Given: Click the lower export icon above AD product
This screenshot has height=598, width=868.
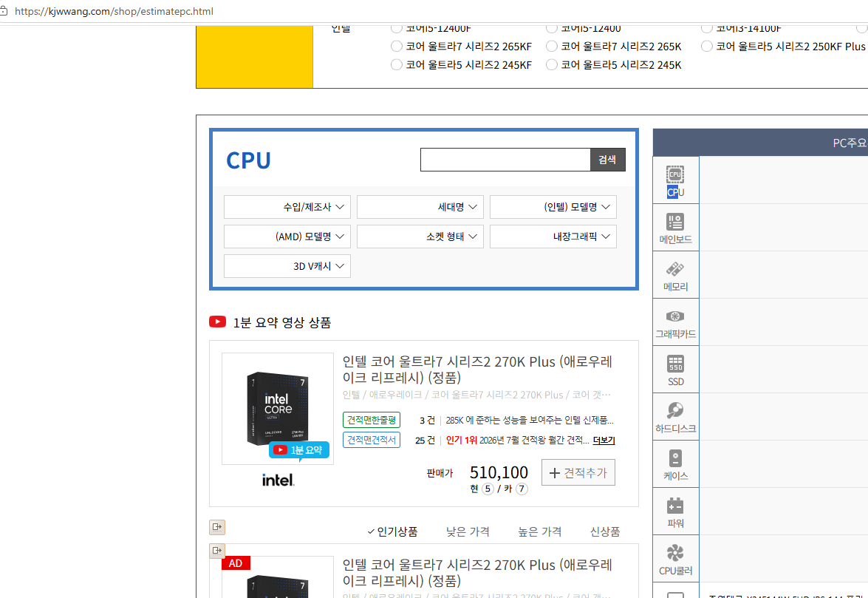Looking at the screenshot, I should (217, 551).
